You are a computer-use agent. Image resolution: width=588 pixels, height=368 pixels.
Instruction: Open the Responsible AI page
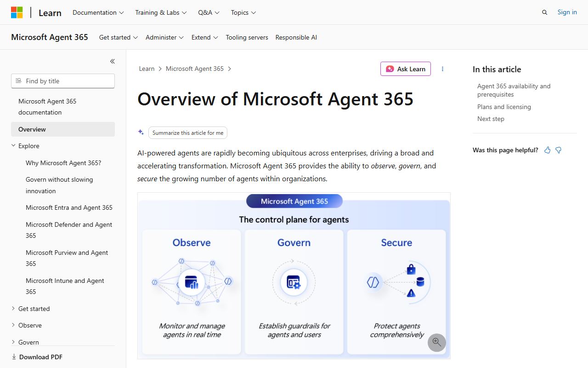[x=296, y=37]
